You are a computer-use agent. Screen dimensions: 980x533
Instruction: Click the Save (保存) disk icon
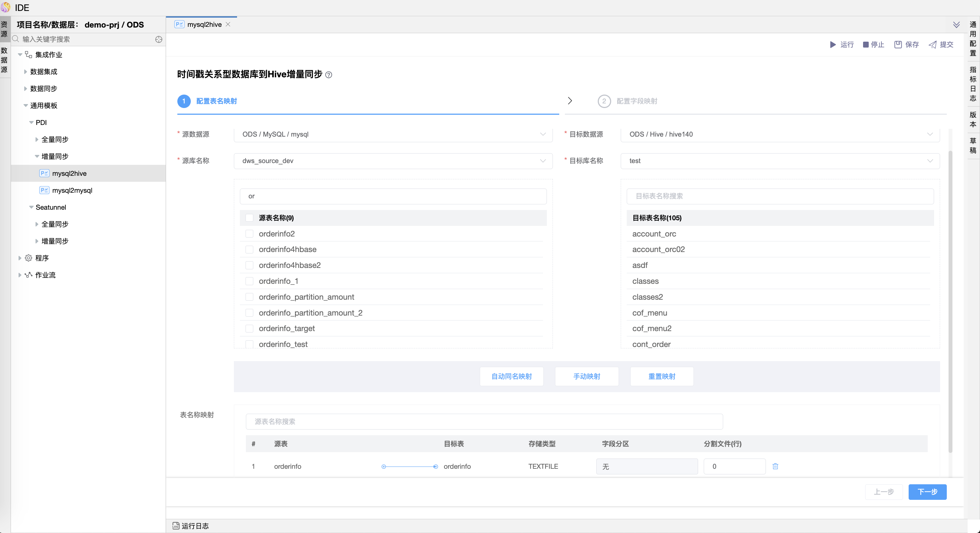click(898, 44)
